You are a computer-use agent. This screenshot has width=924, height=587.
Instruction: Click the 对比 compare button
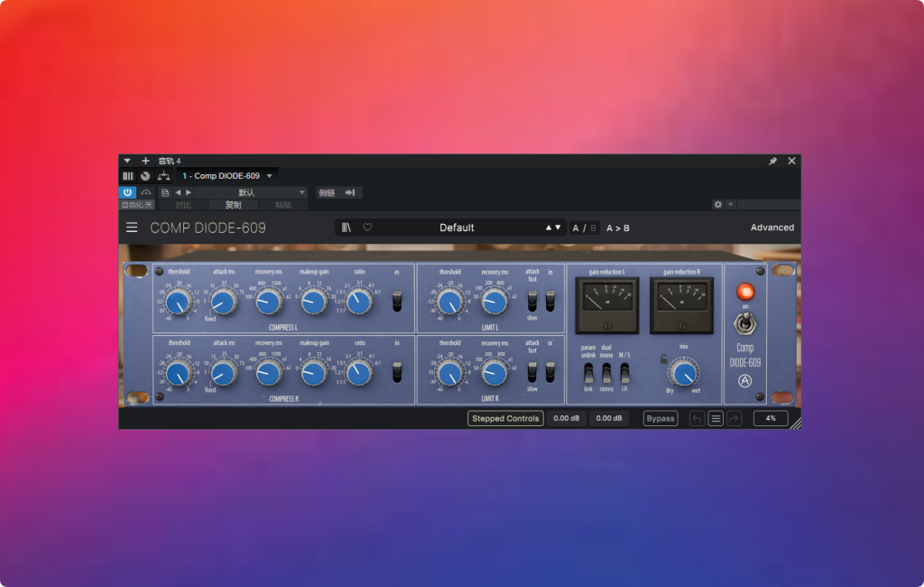tap(183, 205)
